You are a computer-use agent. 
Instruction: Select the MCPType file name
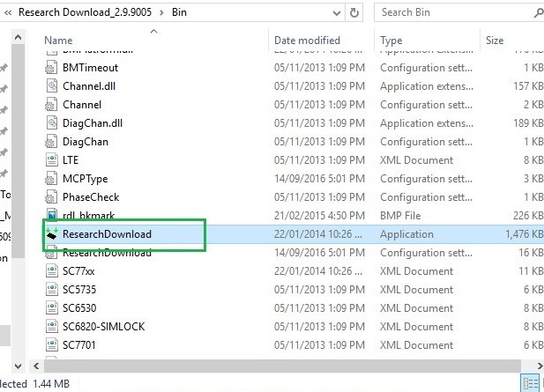click(x=85, y=179)
